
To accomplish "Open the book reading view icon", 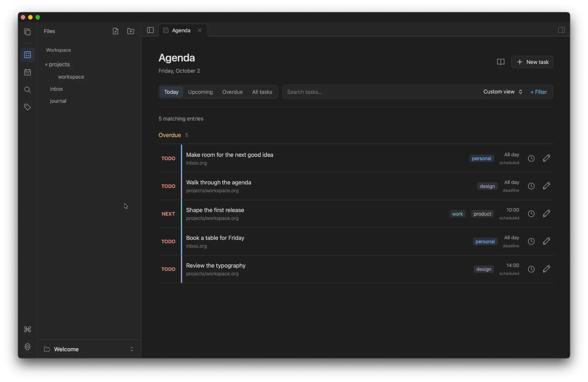I will pyautogui.click(x=501, y=62).
